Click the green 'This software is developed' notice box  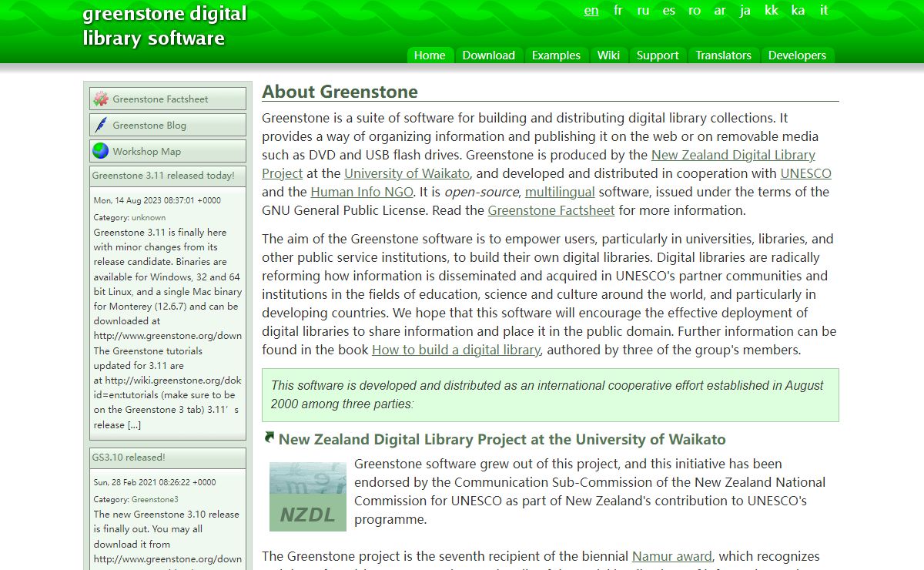point(551,395)
